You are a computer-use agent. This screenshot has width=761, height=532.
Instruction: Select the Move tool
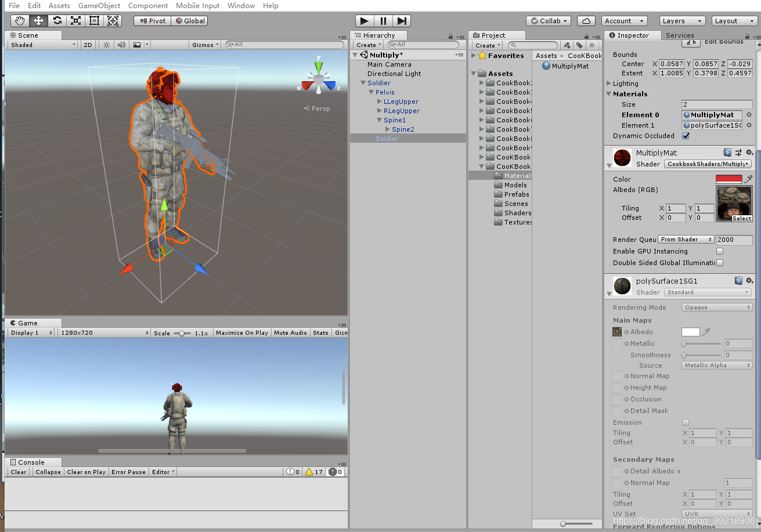pos(38,20)
